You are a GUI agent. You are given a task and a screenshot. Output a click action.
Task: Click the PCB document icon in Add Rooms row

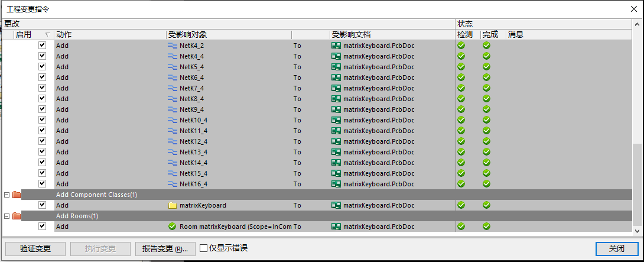click(336, 227)
